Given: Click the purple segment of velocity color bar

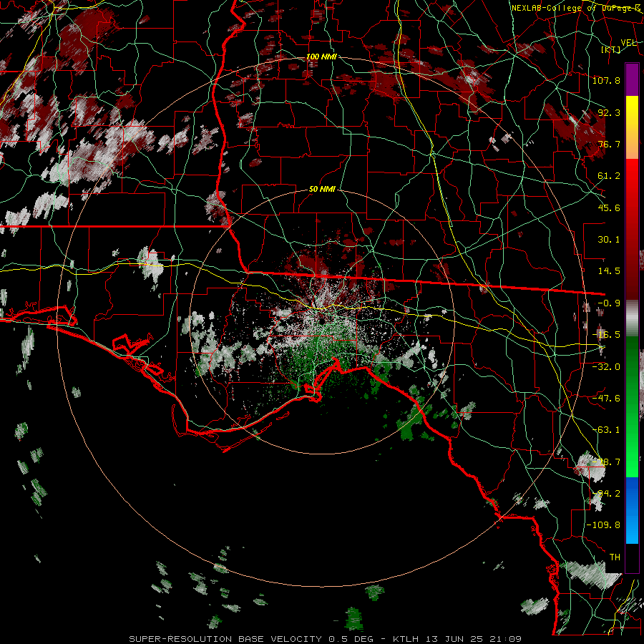Looking at the screenshot, I should point(632,79).
